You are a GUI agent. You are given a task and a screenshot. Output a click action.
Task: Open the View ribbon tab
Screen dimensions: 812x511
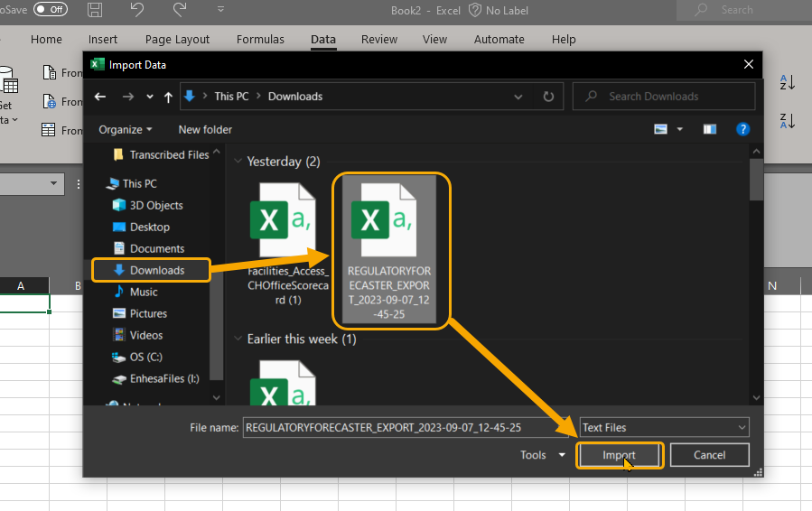click(x=434, y=40)
